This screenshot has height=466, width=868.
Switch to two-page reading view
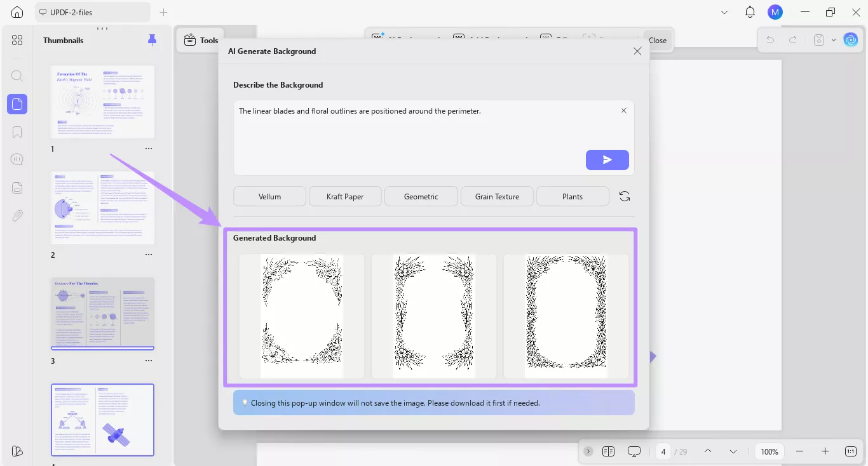point(608,451)
